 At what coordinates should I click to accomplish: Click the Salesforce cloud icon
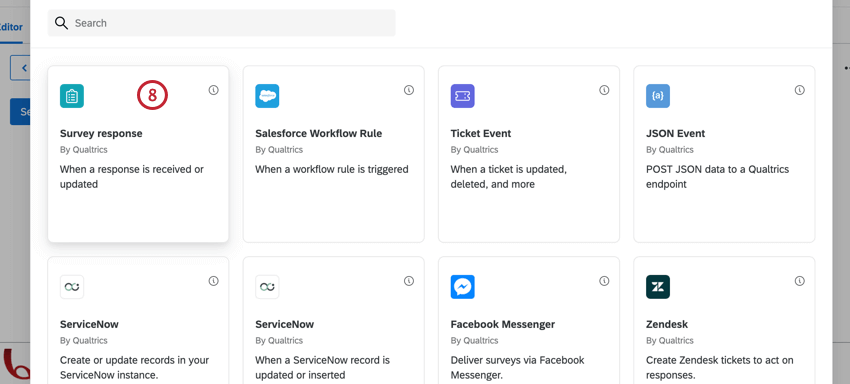coord(267,96)
